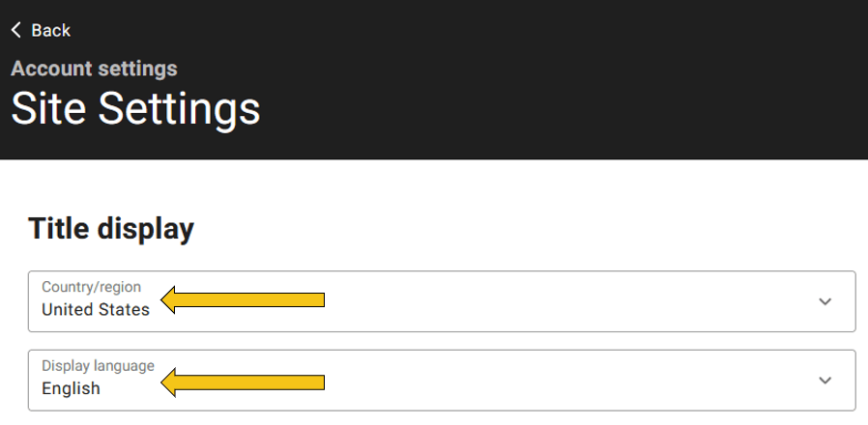868x425 pixels.
Task: Click the Title display section heading
Action: 111,229
